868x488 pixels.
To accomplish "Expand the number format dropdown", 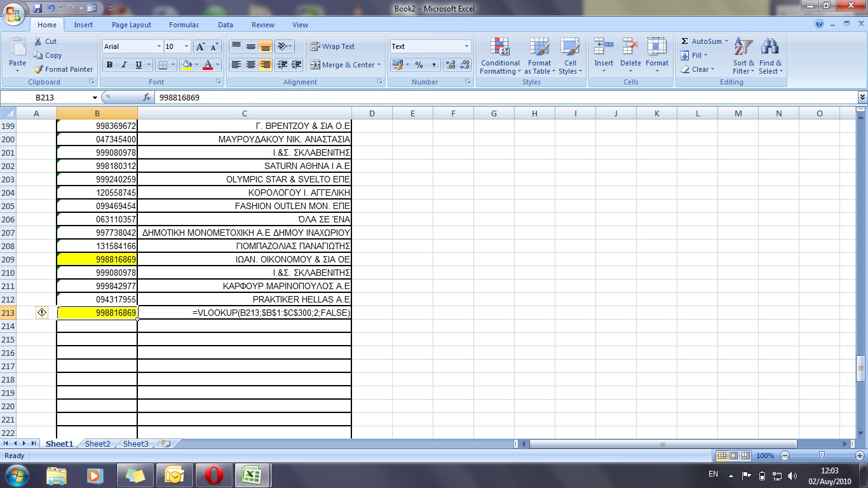I will coord(466,46).
